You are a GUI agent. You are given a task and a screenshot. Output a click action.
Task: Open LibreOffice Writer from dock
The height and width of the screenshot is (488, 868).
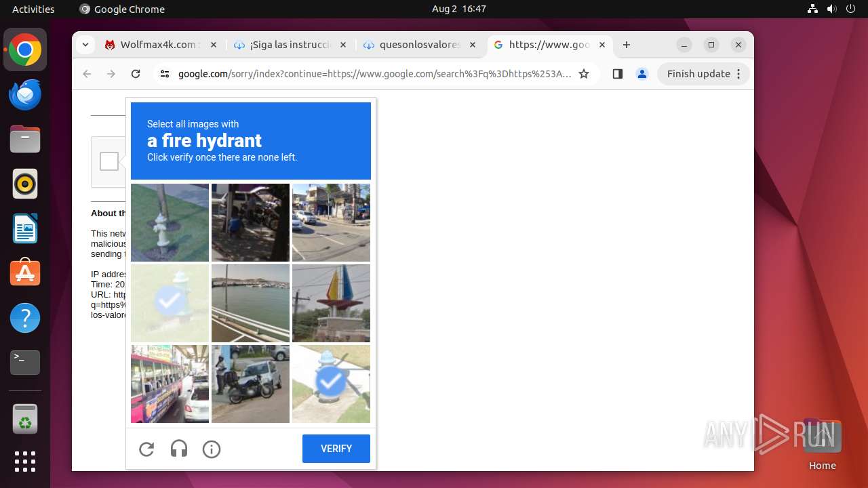25,228
